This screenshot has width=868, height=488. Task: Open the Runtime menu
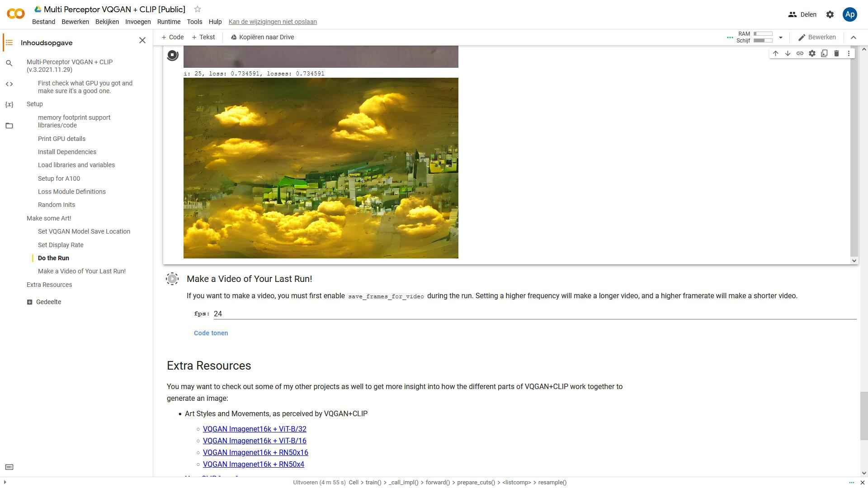(x=169, y=22)
